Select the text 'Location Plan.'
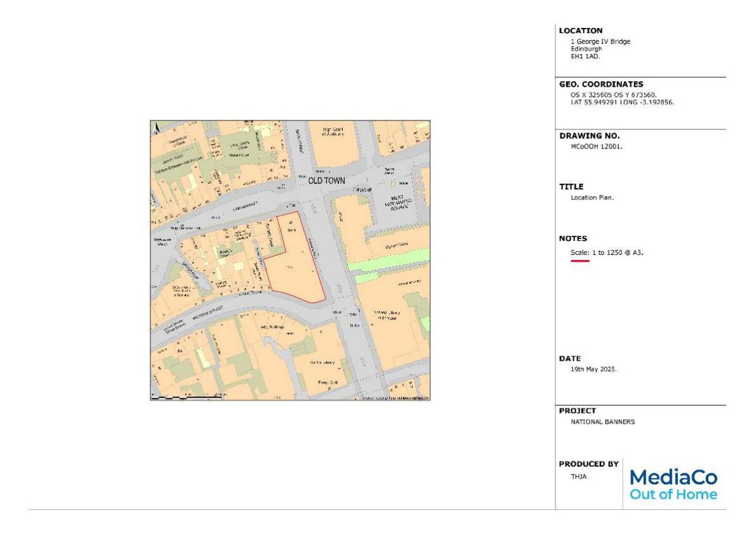 (x=592, y=197)
